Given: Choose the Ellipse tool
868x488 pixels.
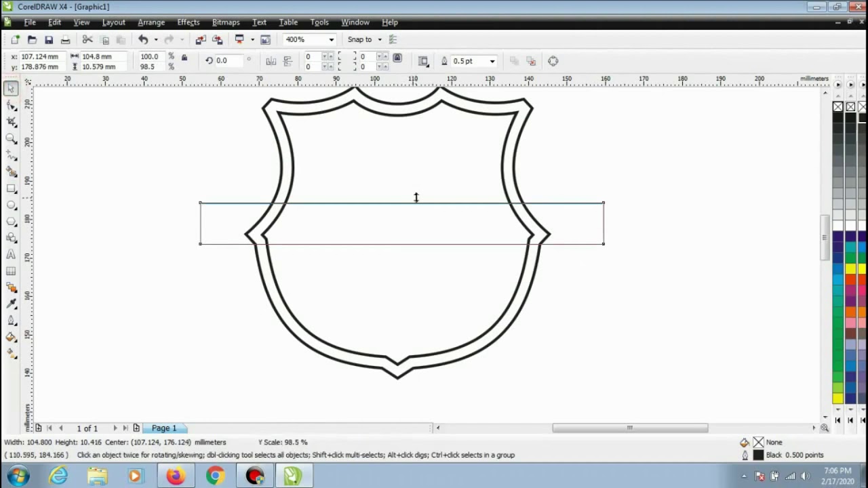Looking at the screenshot, I should coord(11,205).
